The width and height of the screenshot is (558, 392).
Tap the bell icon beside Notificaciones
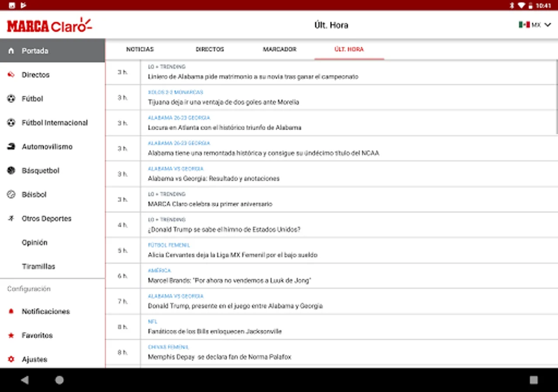11,311
